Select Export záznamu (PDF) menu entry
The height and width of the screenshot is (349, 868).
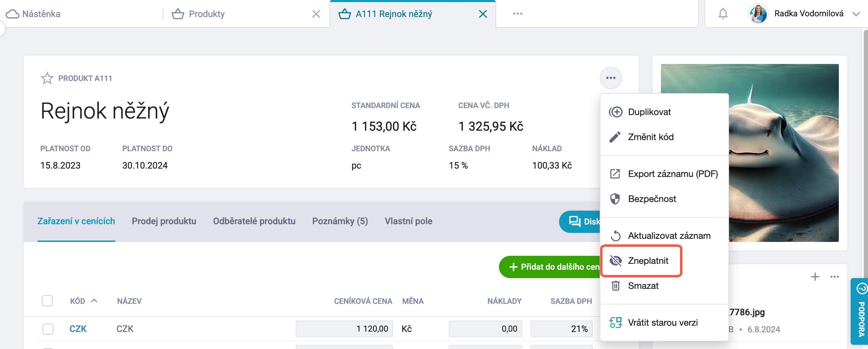coord(664,174)
